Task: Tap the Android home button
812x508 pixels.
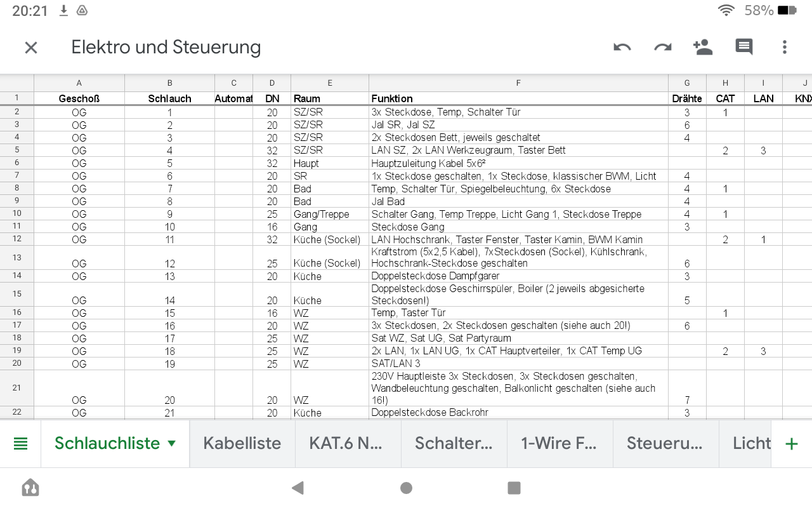Action: 406,488
